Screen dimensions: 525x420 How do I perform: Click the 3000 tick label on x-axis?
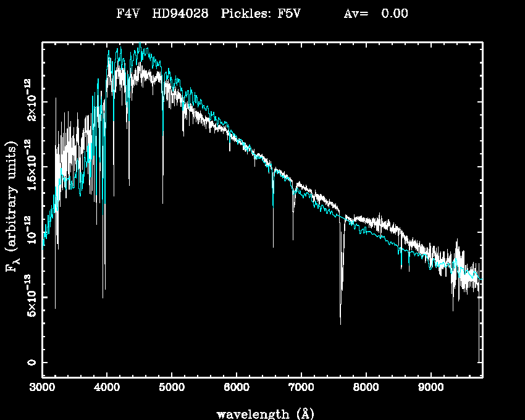[x=43, y=387]
